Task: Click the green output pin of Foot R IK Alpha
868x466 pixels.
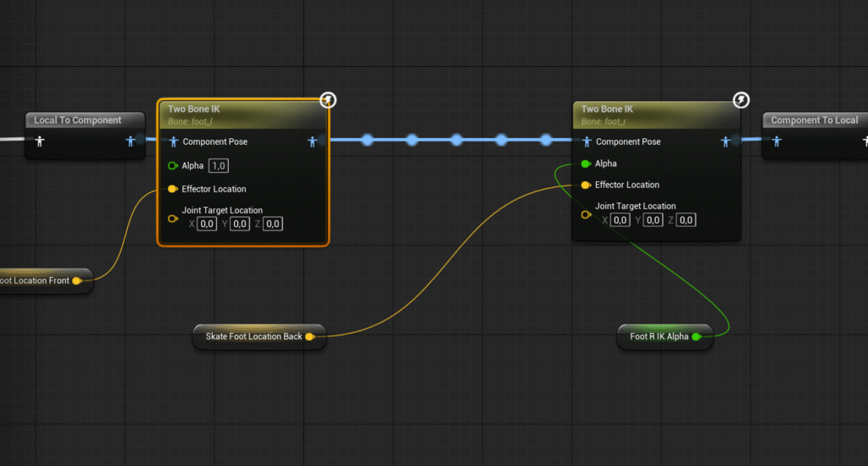Action: (696, 336)
